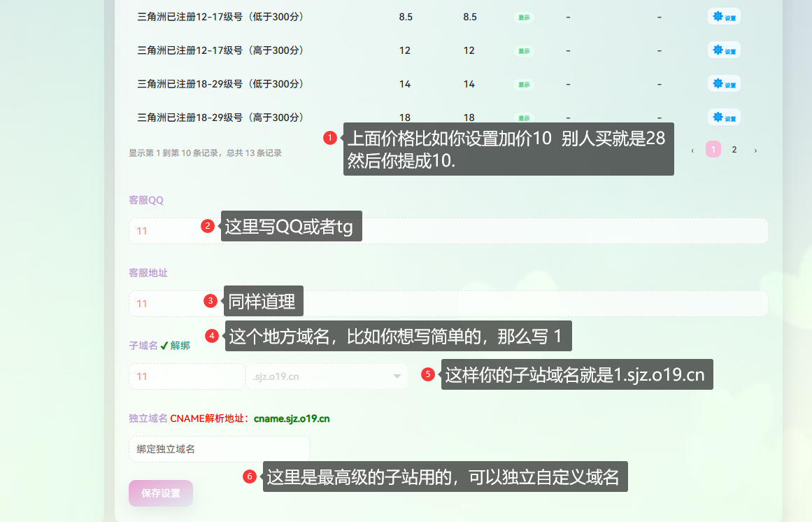
Task: Open the .sjz.o19.cn domain suffix dropdown
Action: pos(327,376)
